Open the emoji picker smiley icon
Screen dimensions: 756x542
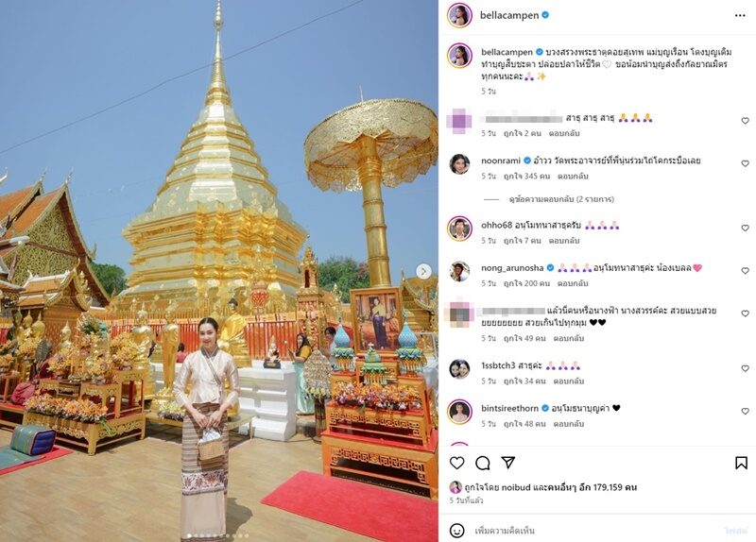tap(456, 531)
